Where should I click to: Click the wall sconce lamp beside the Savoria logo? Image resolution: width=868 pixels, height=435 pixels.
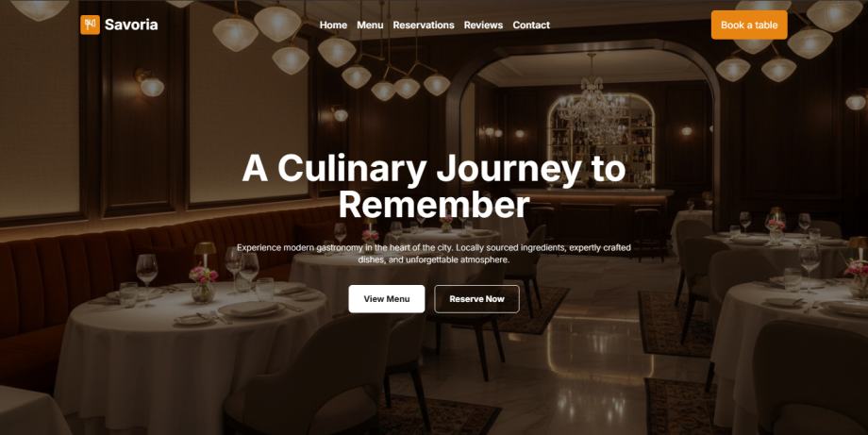150,83
